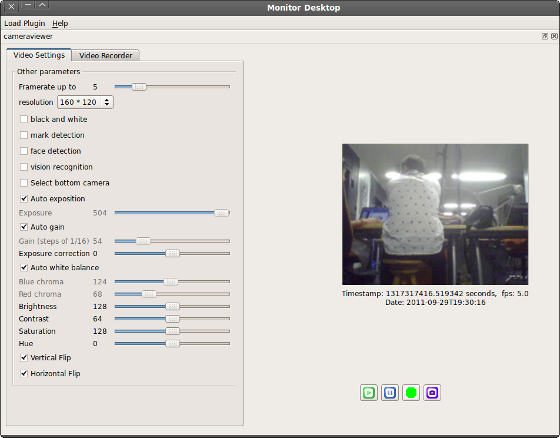
Task: Select the Video Settings tab
Action: click(39, 55)
